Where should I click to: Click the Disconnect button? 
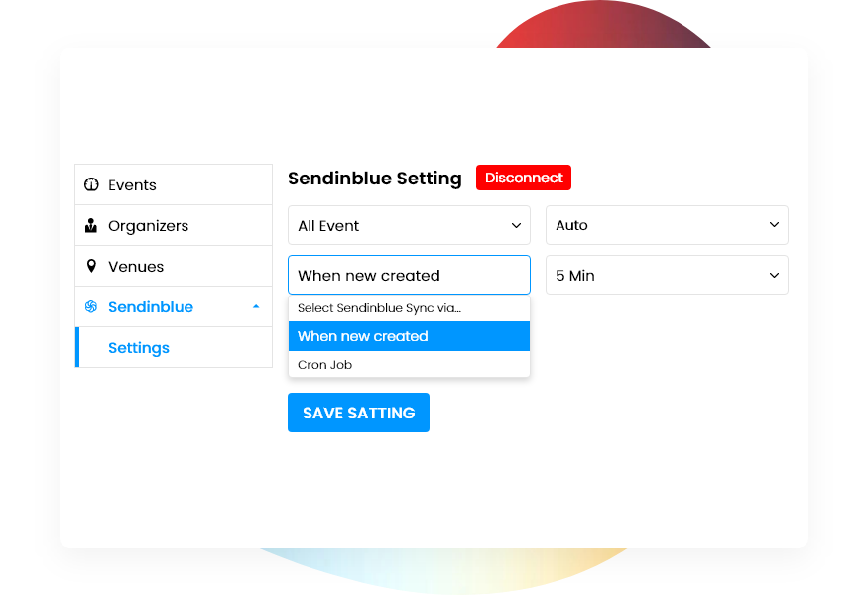523,178
